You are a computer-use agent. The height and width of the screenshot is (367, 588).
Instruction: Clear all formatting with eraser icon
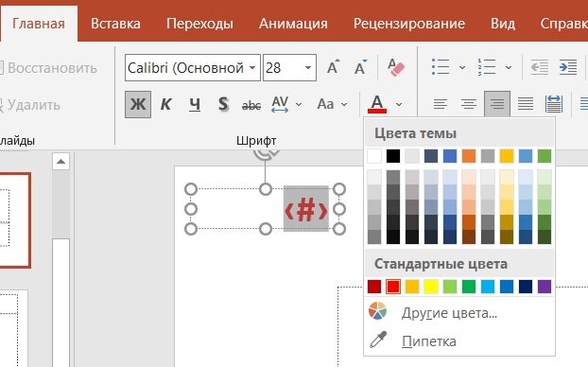(x=396, y=67)
